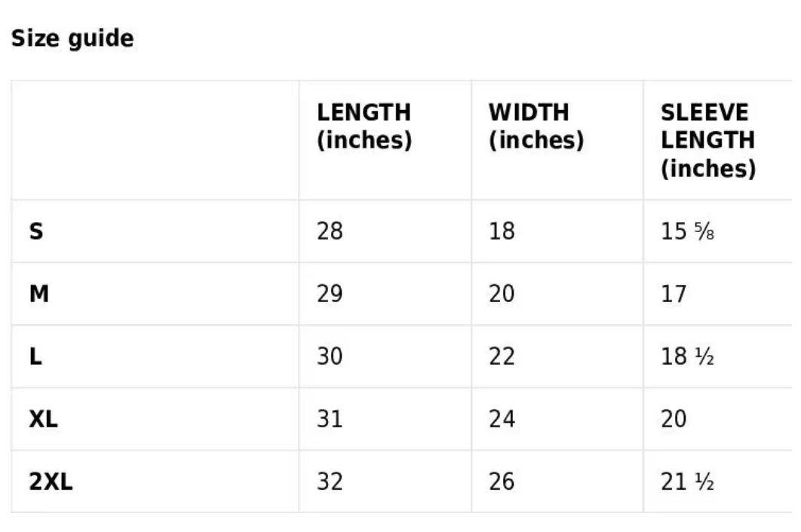
Task: Click length value 28 for size S
Action: [x=330, y=231]
